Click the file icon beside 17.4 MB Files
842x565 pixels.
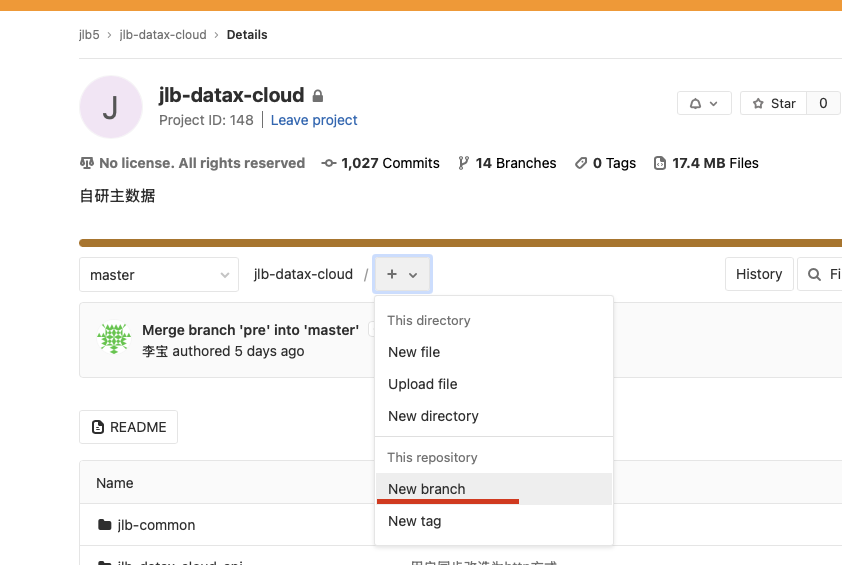(659, 163)
